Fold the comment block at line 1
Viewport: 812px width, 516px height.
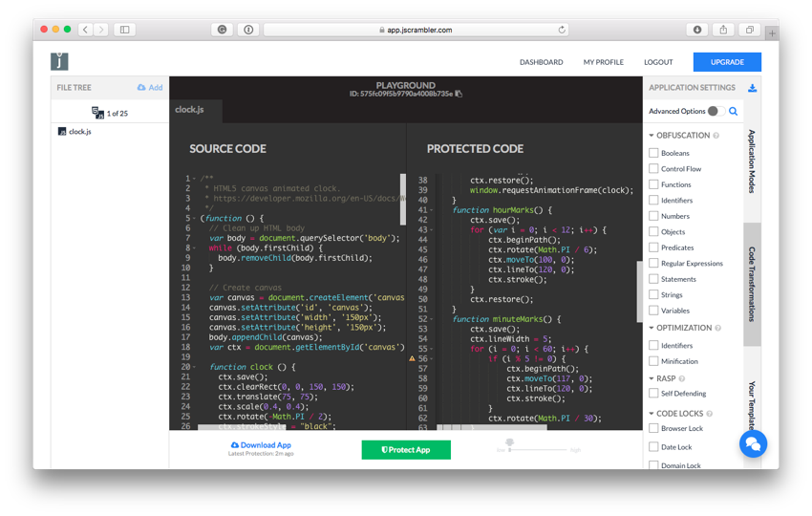pyautogui.click(x=194, y=179)
